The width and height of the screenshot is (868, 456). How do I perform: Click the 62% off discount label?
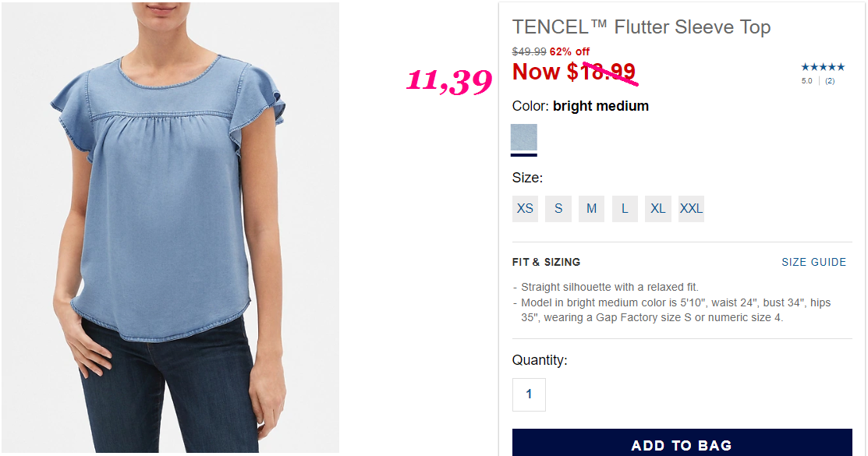pos(569,51)
